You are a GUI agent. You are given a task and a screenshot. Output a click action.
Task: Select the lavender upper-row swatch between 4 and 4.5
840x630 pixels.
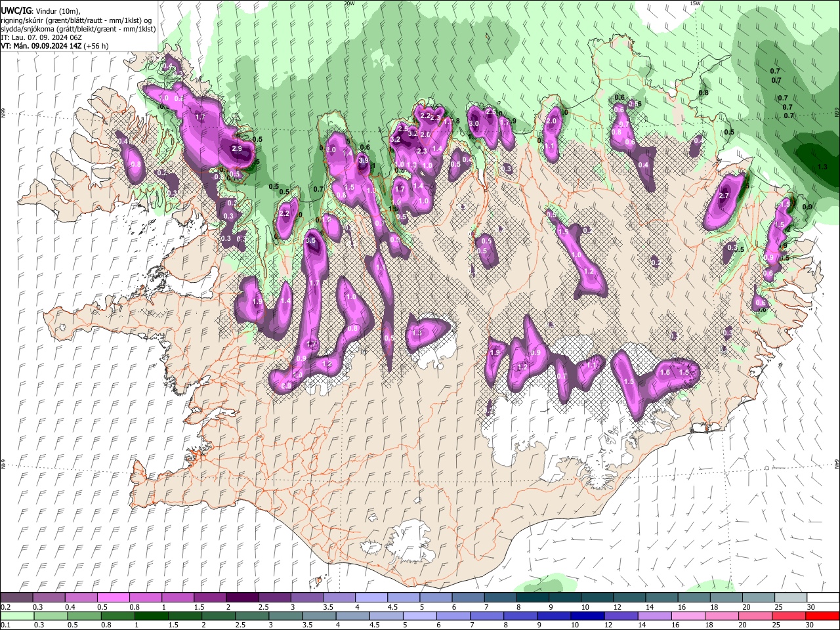pyautogui.click(x=371, y=597)
